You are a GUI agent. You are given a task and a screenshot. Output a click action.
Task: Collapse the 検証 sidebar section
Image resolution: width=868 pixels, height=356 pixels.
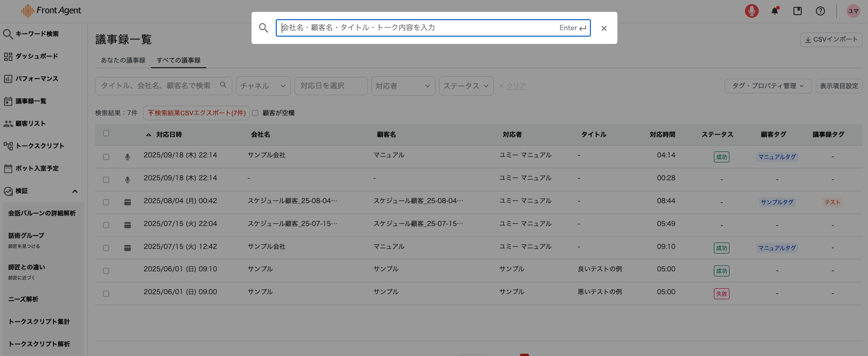pyautogui.click(x=75, y=191)
